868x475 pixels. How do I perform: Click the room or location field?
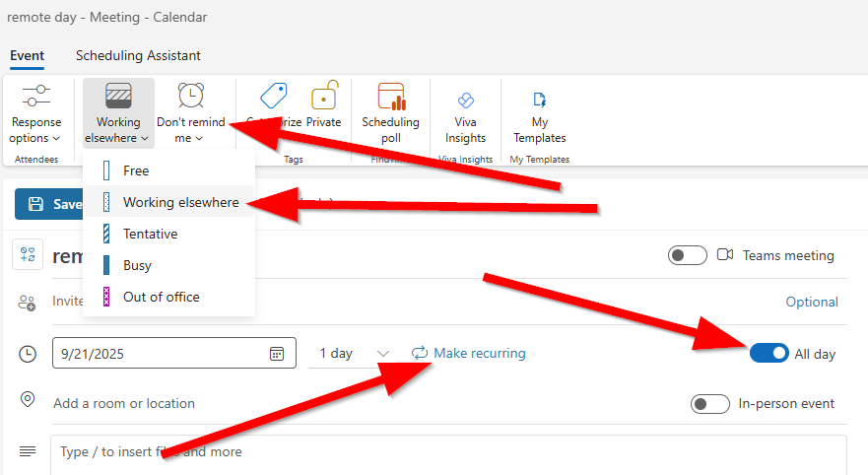(124, 403)
